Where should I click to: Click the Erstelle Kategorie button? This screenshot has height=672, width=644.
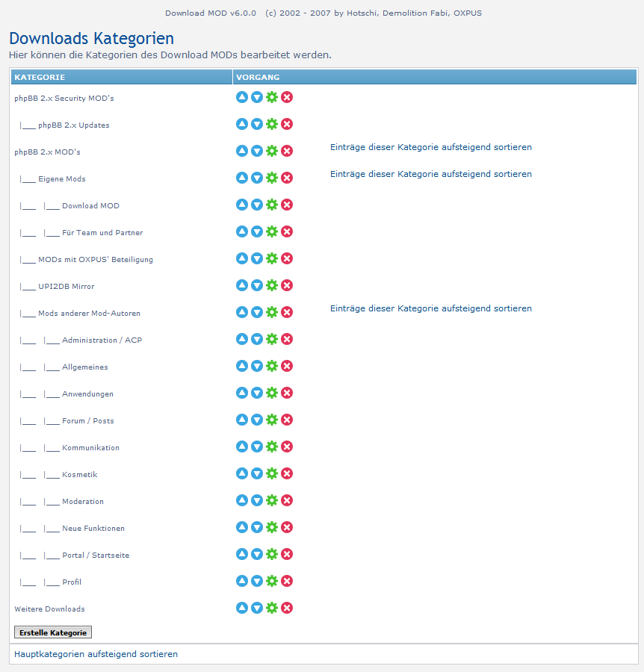[x=52, y=632]
